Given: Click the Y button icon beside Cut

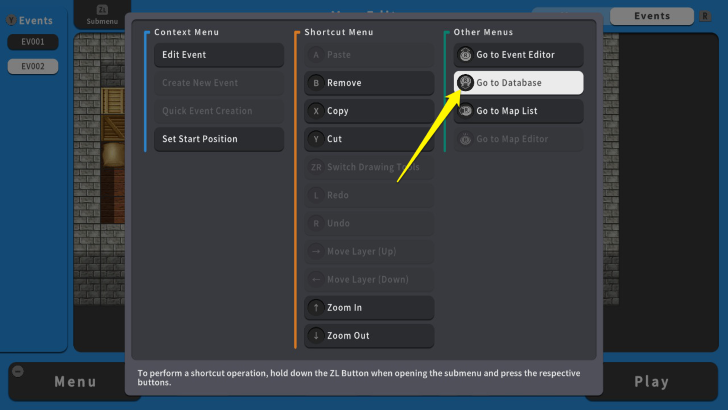Looking at the screenshot, I should click(316, 139).
